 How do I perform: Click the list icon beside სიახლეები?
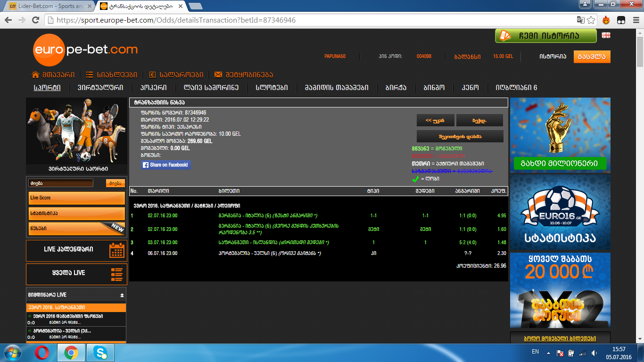pos(90,74)
